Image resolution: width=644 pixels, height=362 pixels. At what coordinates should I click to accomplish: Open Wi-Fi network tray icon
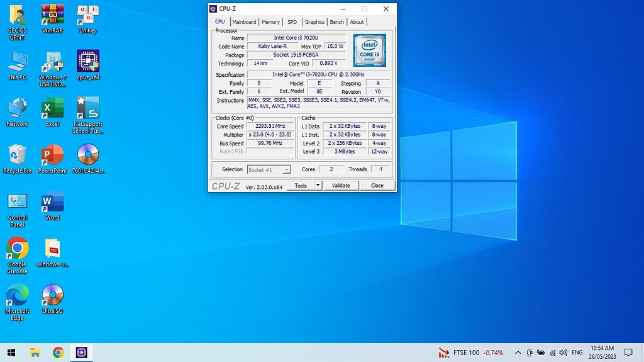pyautogui.click(x=552, y=353)
